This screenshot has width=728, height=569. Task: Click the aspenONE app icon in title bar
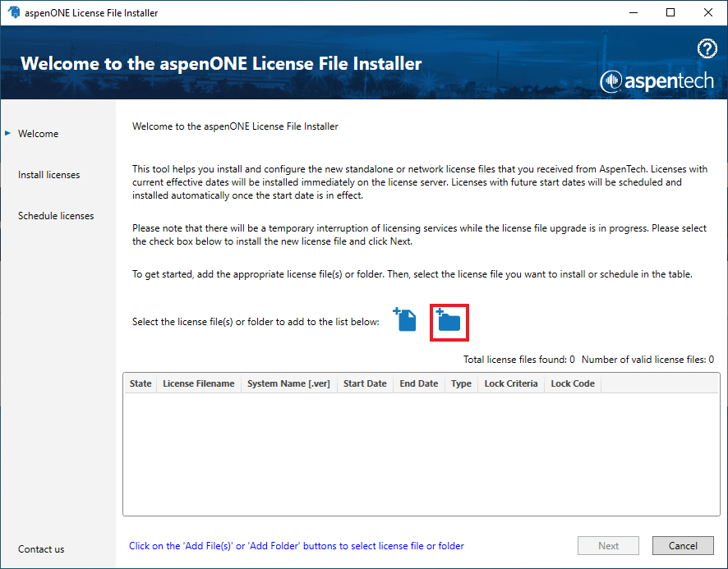tap(13, 12)
